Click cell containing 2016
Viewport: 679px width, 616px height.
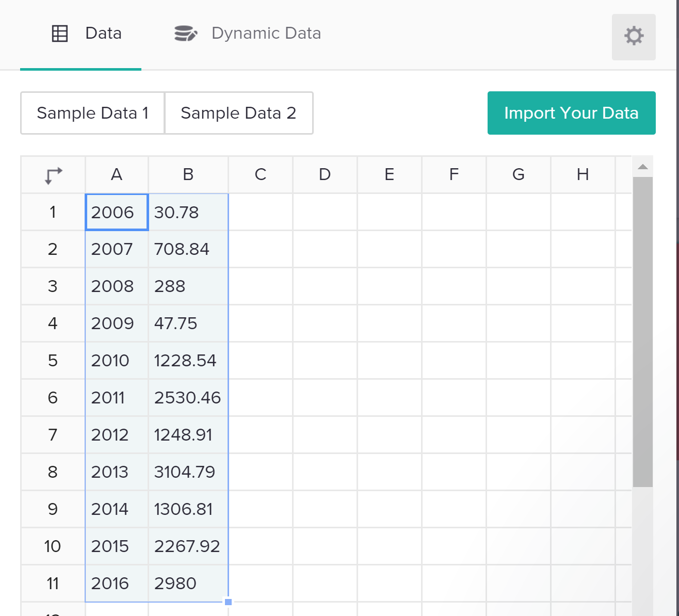[x=117, y=583]
